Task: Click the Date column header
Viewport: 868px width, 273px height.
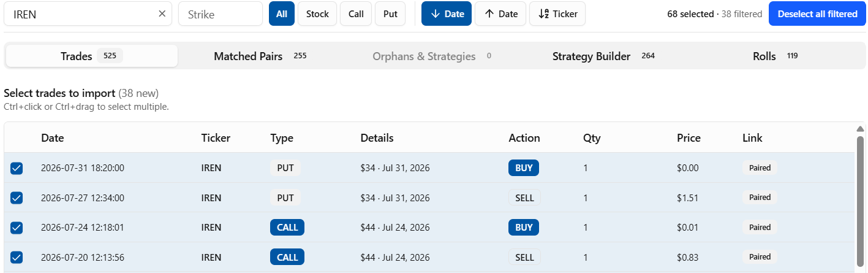Action: pyautogui.click(x=53, y=138)
